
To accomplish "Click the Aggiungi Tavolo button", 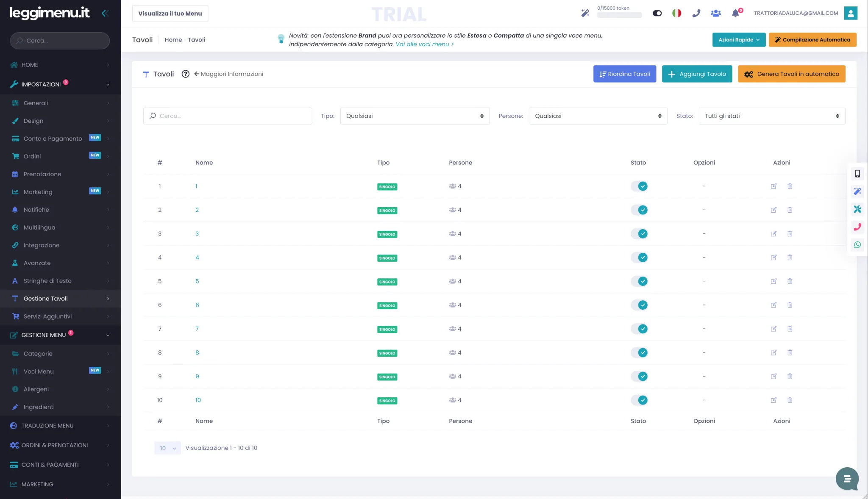I will pyautogui.click(x=697, y=74).
